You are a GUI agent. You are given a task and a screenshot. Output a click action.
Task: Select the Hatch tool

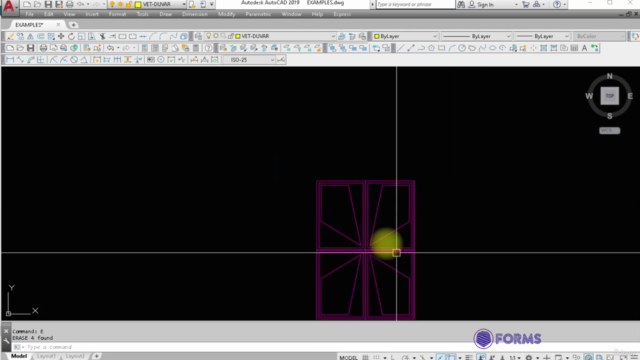click(x=544, y=48)
